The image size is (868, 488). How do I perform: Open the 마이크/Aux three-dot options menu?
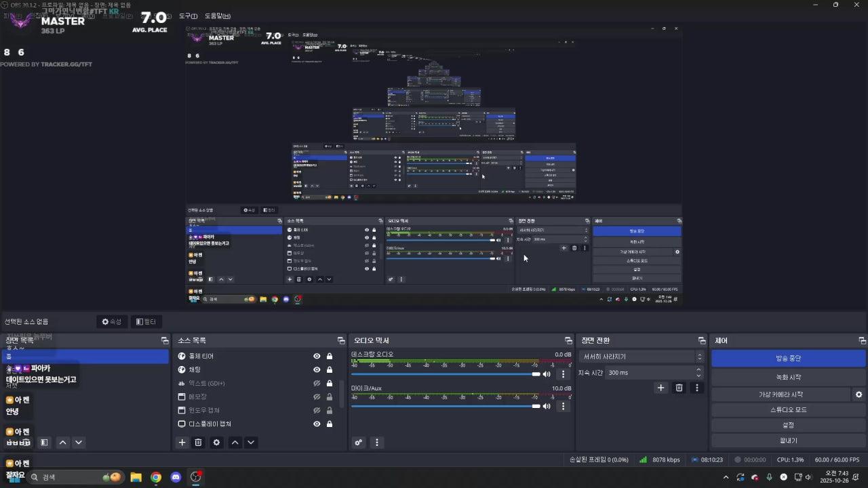pos(562,406)
